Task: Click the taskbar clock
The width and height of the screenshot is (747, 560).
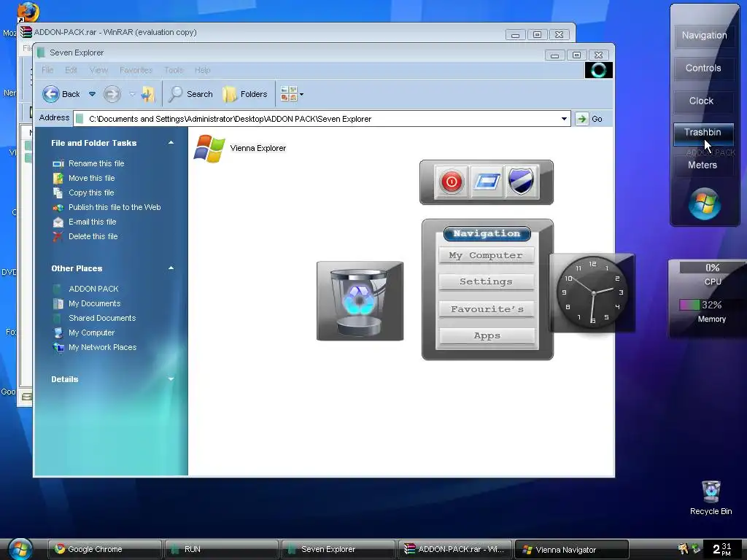Action: point(722,549)
